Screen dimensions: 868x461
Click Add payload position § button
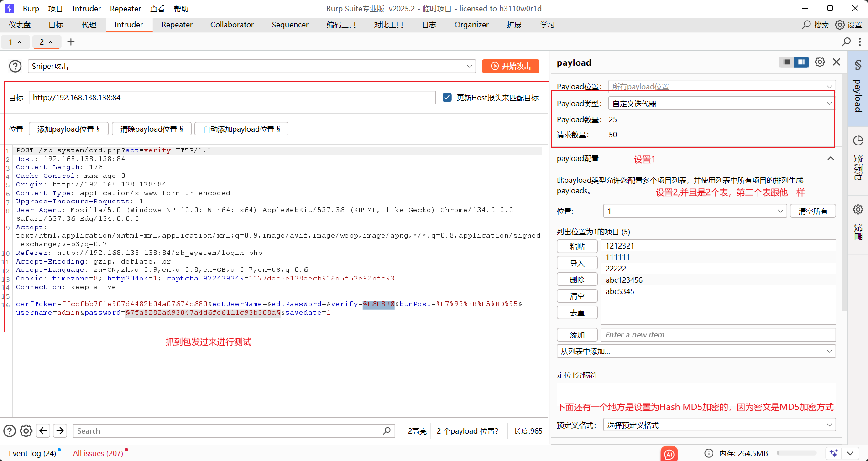68,129
